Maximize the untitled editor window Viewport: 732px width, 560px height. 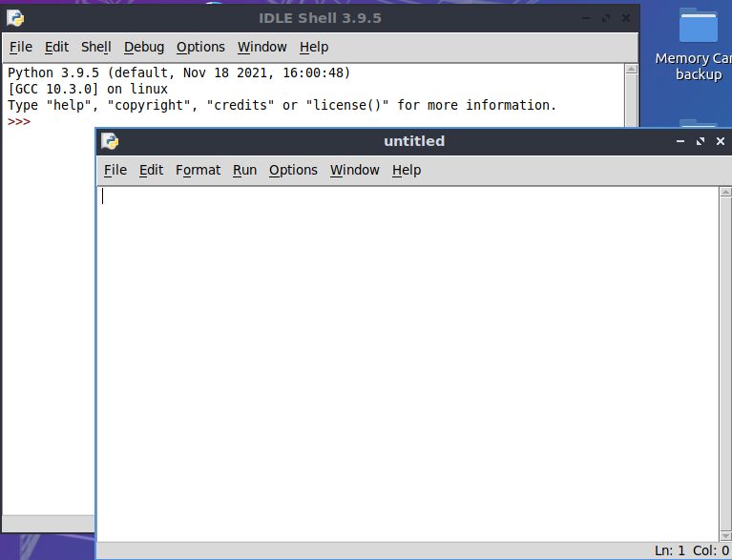(x=700, y=141)
